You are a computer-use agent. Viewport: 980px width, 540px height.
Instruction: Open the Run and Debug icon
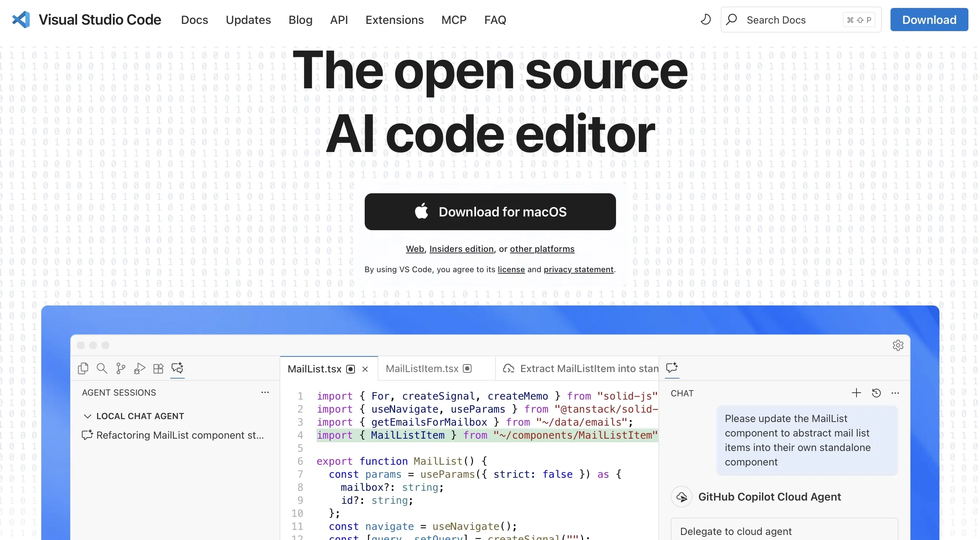[139, 368]
